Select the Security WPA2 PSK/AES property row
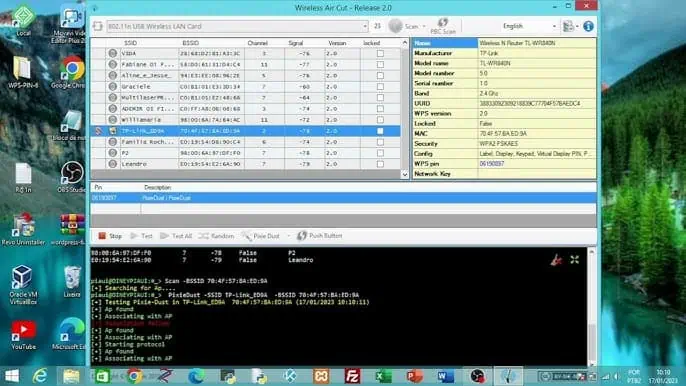 504,144
